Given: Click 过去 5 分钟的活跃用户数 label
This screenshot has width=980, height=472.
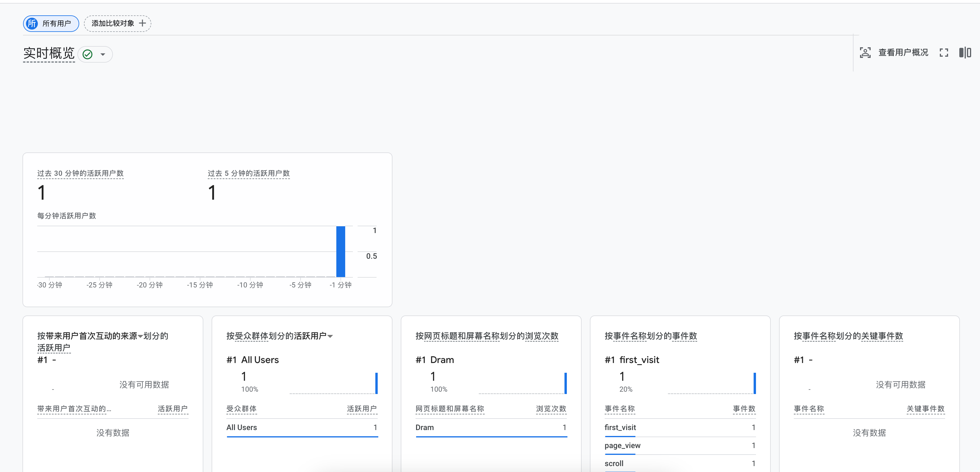Looking at the screenshot, I should point(249,173).
